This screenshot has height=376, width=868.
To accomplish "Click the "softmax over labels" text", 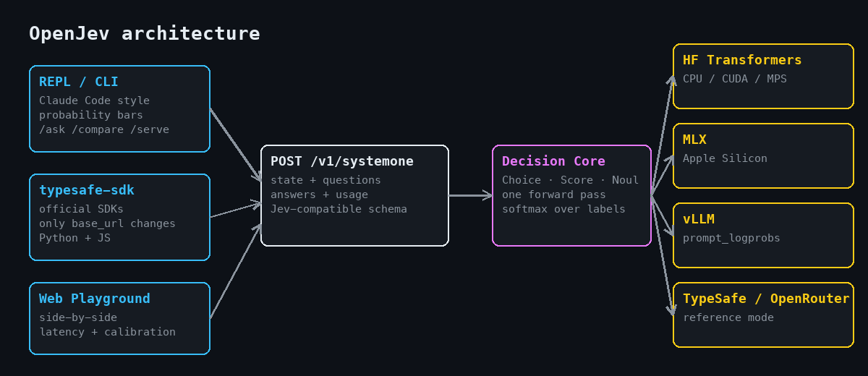I will click(x=563, y=209).
